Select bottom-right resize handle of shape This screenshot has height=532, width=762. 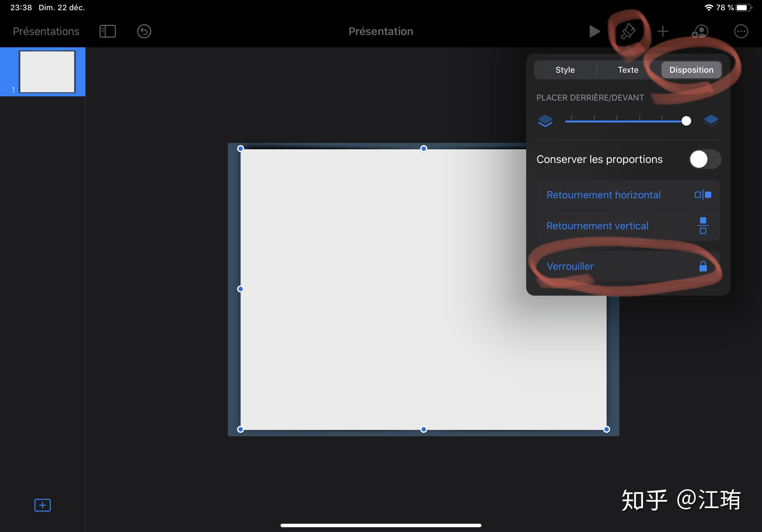point(606,430)
